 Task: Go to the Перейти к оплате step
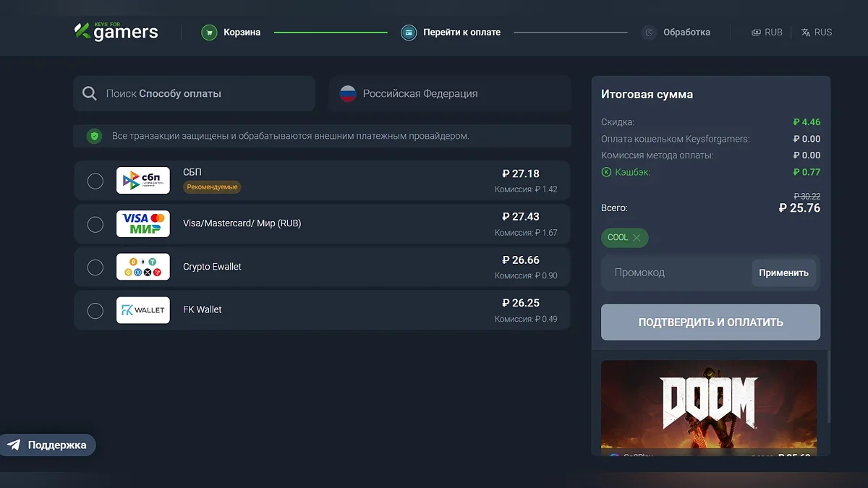451,33
